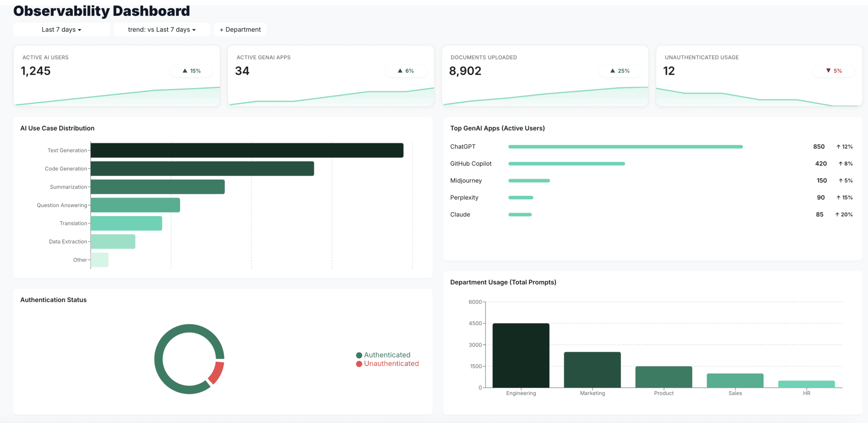Select the Top GenAI Apps panel heading

click(497, 128)
